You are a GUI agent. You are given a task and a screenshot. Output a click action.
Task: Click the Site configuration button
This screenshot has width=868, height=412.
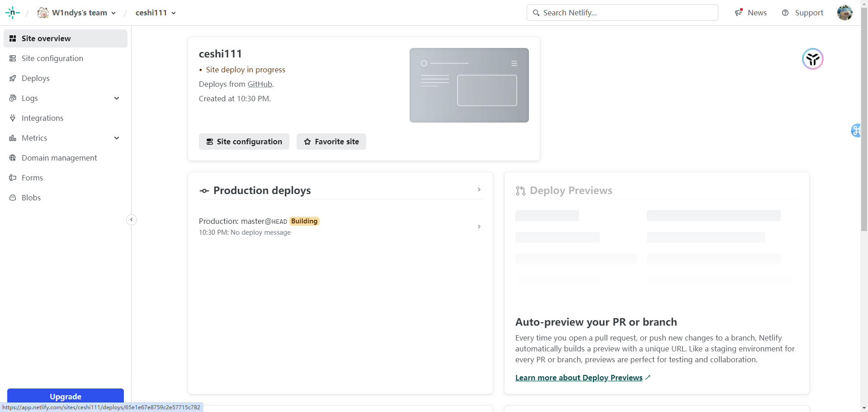point(244,142)
